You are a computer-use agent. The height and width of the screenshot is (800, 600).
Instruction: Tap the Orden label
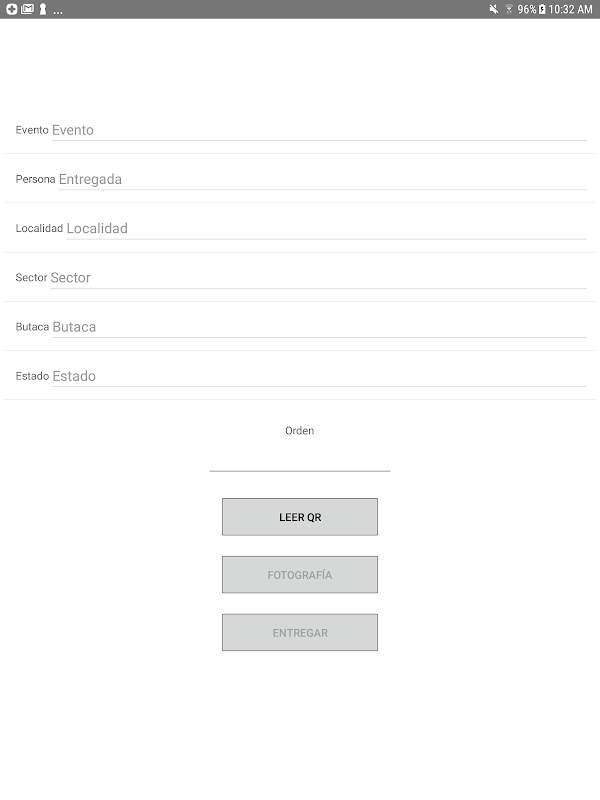tap(300, 431)
